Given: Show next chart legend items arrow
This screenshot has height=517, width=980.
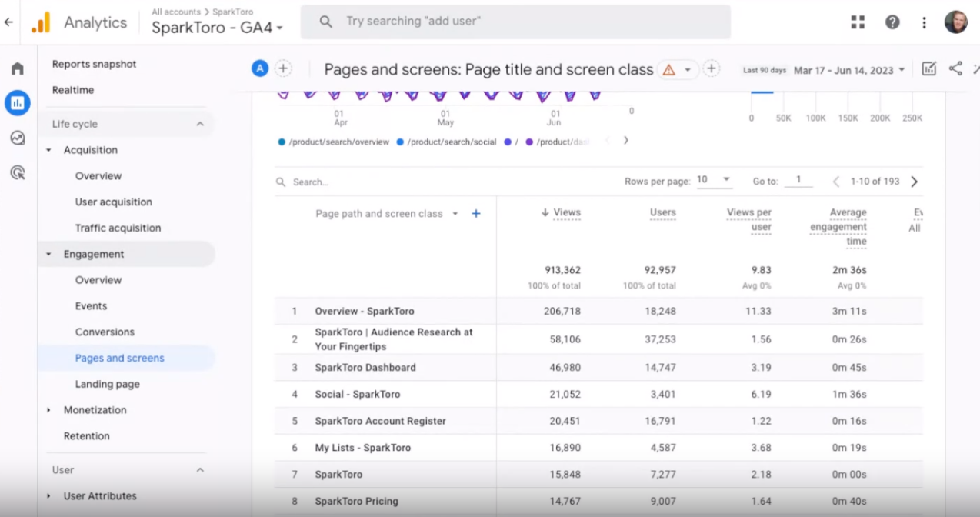Looking at the screenshot, I should tap(626, 141).
